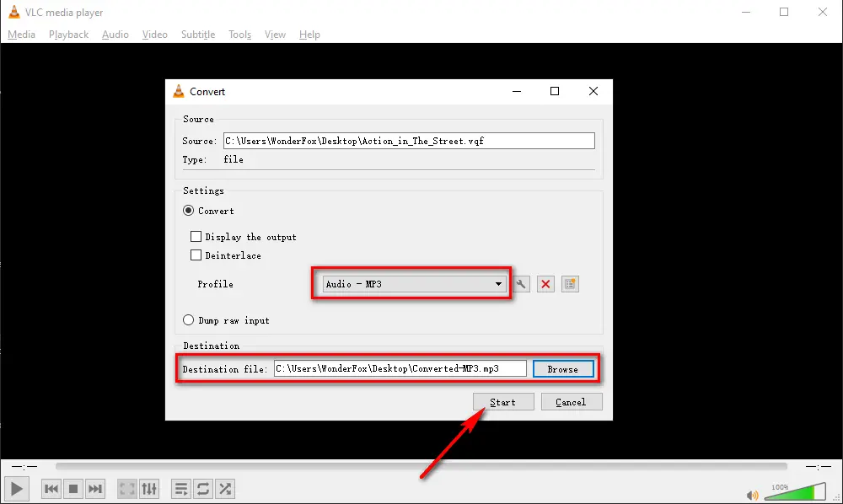Edit selected profile wrench icon
Image resolution: width=843 pixels, height=504 pixels.
pos(521,284)
